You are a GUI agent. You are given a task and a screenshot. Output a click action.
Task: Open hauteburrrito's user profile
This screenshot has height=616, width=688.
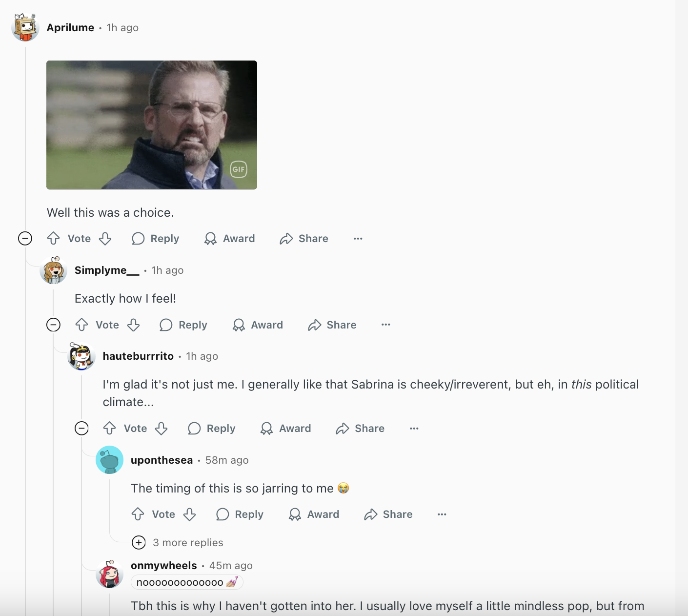coord(138,356)
